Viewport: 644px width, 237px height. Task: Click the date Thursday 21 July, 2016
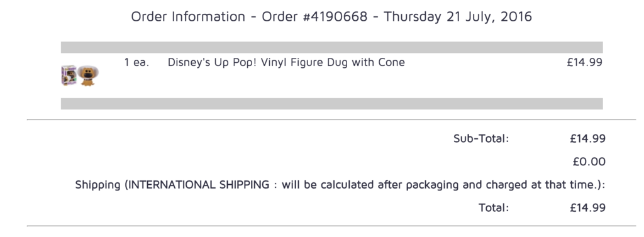(x=458, y=17)
